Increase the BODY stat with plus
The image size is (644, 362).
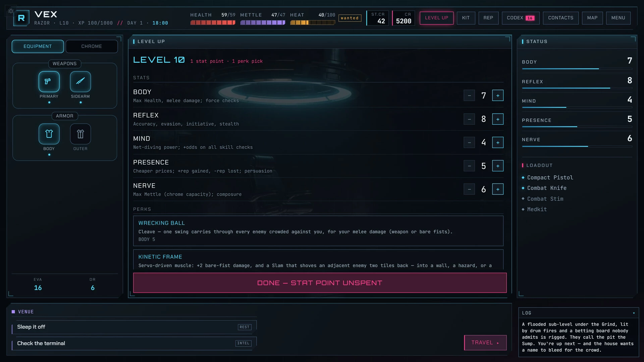click(x=498, y=96)
